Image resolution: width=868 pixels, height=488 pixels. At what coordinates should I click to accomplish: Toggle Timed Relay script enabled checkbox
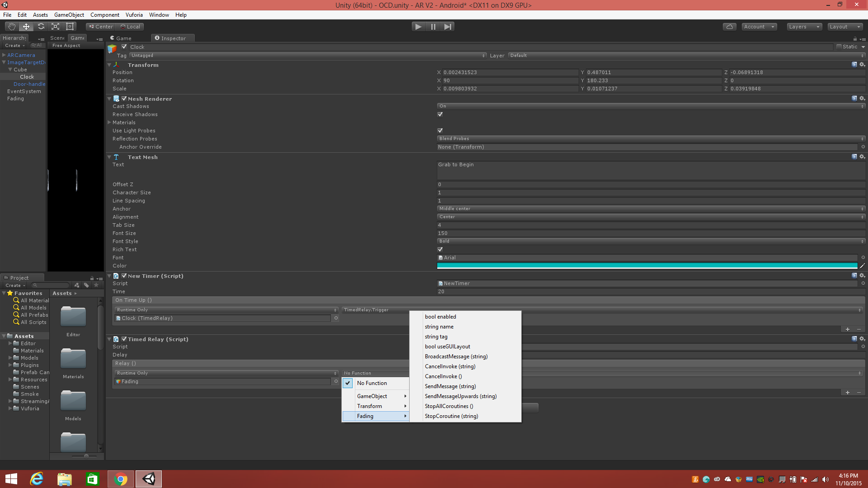124,339
